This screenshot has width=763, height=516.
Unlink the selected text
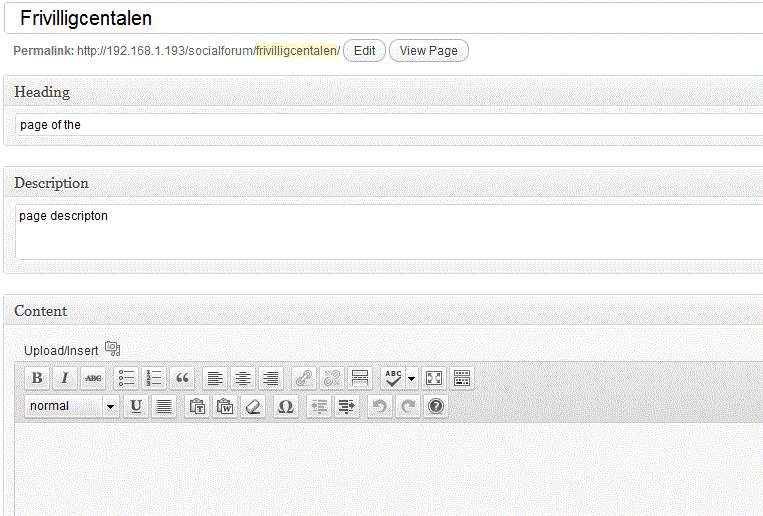[x=332, y=378]
